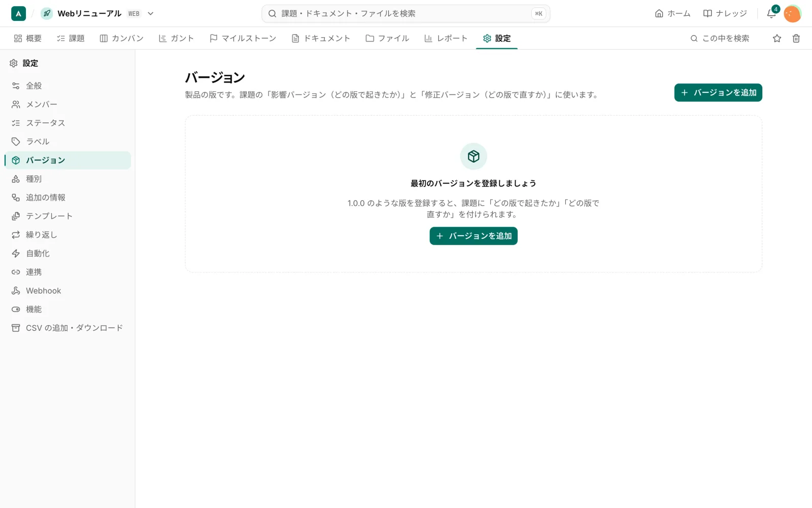The width and height of the screenshot is (812, 508).
Task: Open 連携 settings in sidebar
Action: point(67,272)
